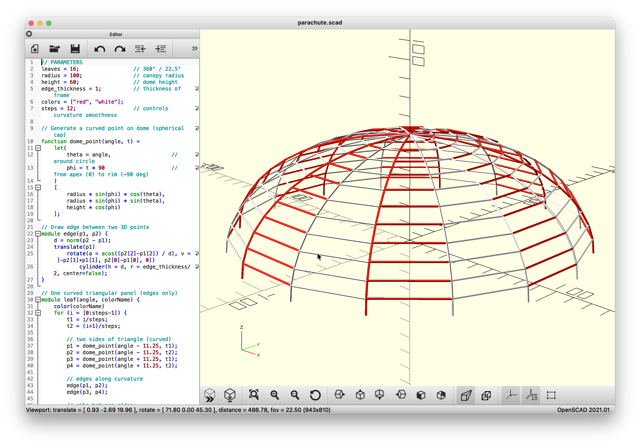The image size is (640, 447).
Task: Click 'p4 = dome_point(angle + 11.25, t2);' line
Action: 122,365
